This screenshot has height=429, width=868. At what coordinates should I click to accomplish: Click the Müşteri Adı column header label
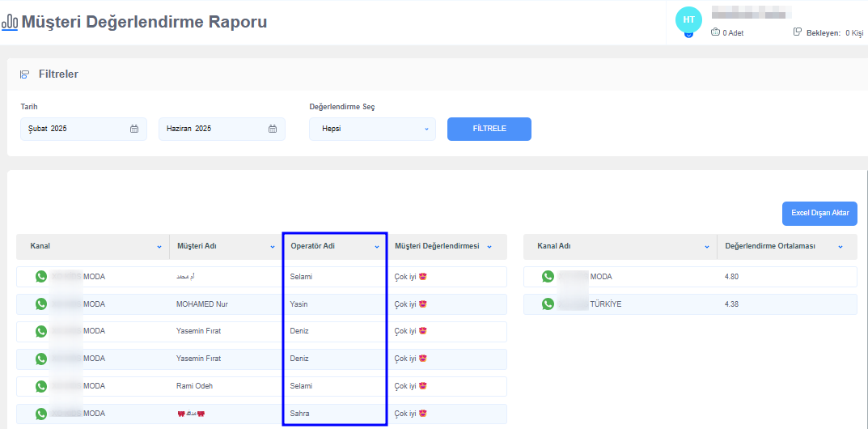[x=197, y=247]
